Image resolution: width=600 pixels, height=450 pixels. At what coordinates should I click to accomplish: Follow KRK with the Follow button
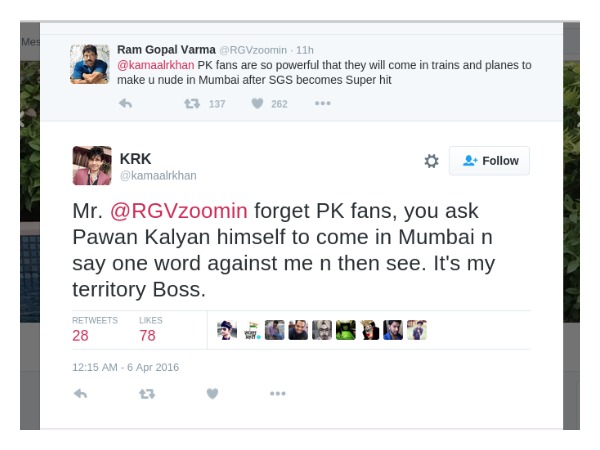[x=489, y=161]
